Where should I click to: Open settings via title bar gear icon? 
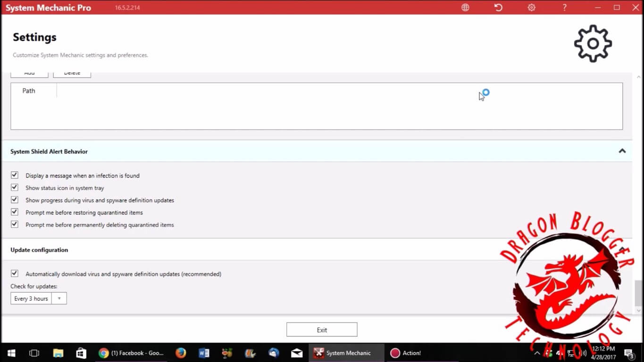click(x=531, y=8)
